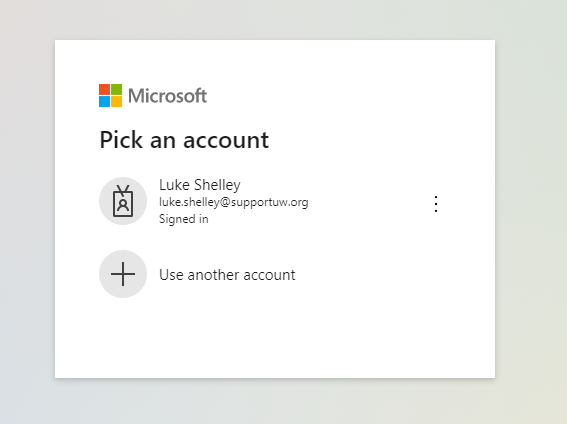The width and height of the screenshot is (567, 424).
Task: Click the yellow square of Microsoft logo
Action: [116, 102]
